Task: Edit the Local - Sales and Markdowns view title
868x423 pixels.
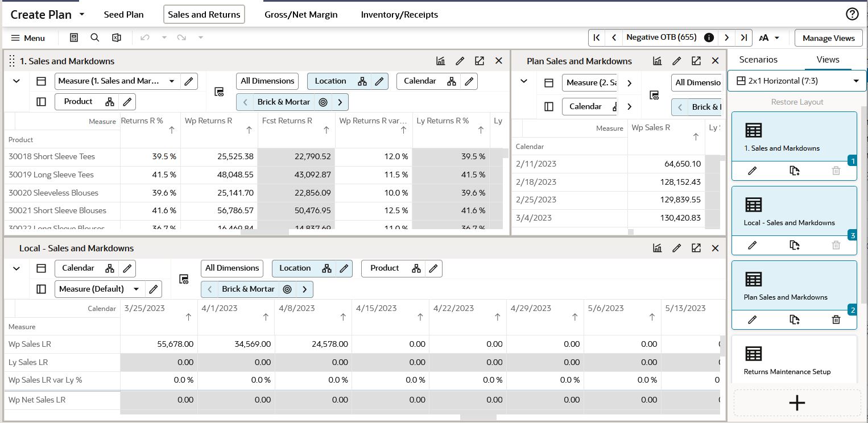Action: tap(676, 248)
